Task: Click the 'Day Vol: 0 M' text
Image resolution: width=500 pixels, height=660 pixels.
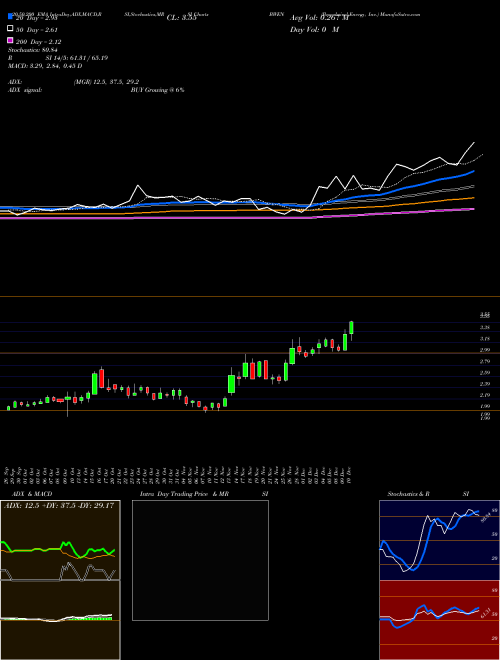Action: coord(314,30)
